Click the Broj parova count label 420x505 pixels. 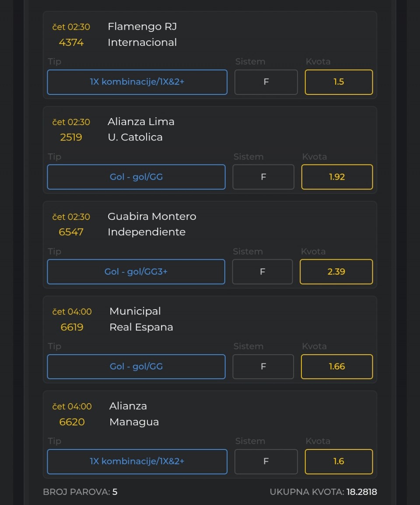[x=80, y=492]
